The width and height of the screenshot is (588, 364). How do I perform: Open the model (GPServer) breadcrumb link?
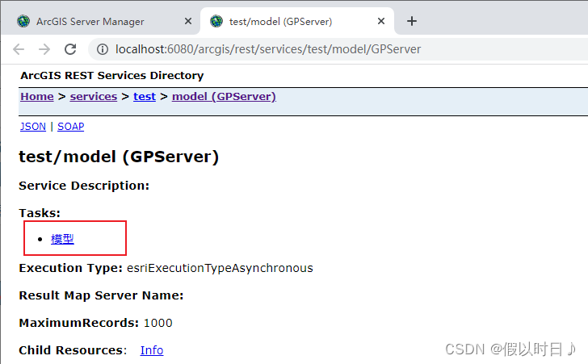(x=224, y=97)
